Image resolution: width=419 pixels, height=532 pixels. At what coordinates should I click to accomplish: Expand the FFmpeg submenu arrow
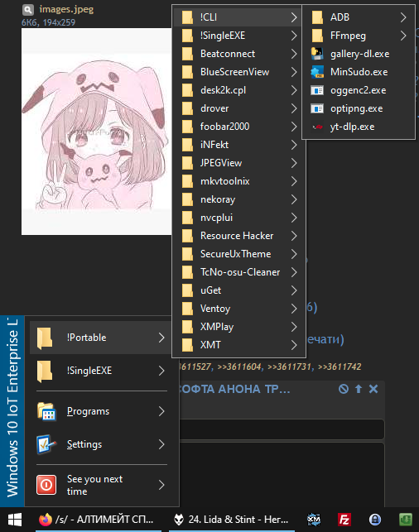click(403, 36)
